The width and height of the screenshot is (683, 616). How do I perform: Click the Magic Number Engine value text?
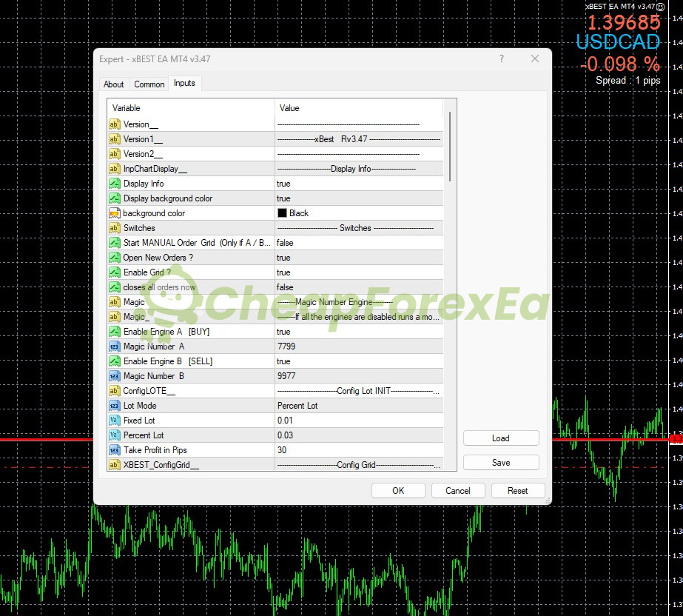pos(335,302)
